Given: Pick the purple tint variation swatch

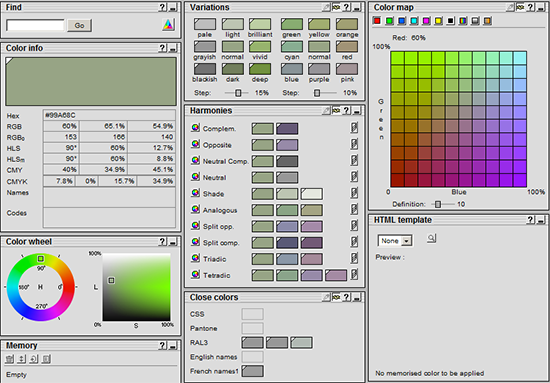Looking at the screenshot, I should point(319,69).
